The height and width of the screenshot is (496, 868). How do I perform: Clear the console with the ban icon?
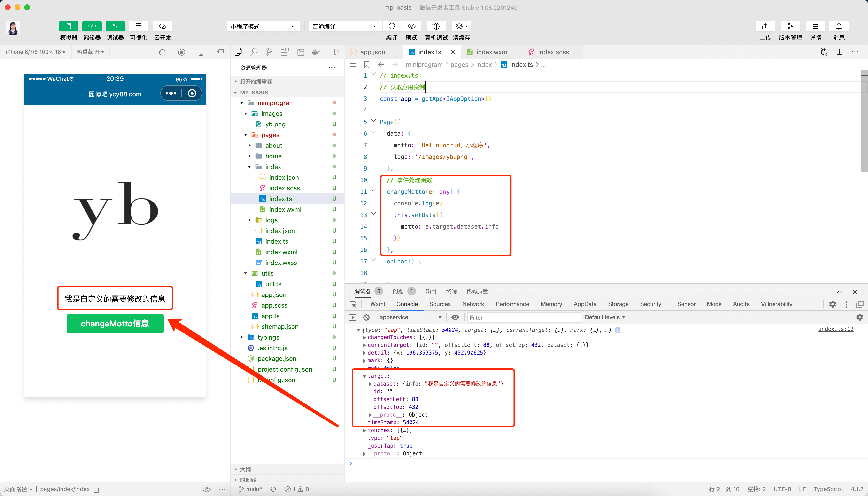(366, 318)
